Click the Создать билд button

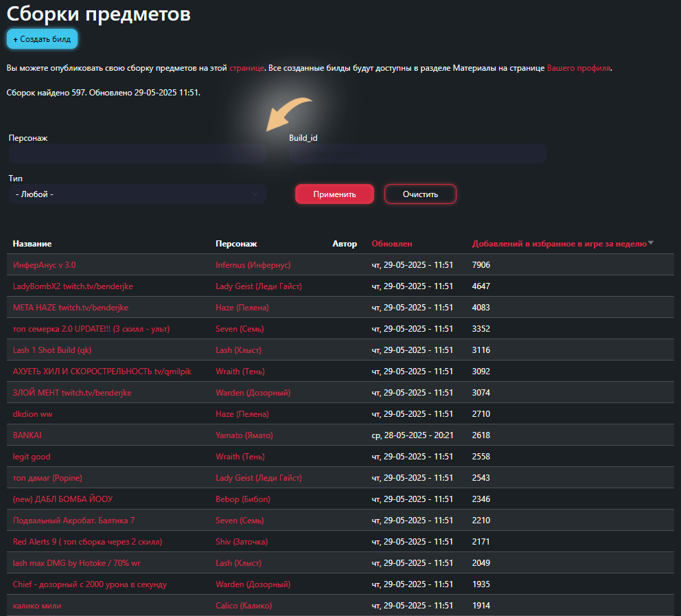click(42, 39)
